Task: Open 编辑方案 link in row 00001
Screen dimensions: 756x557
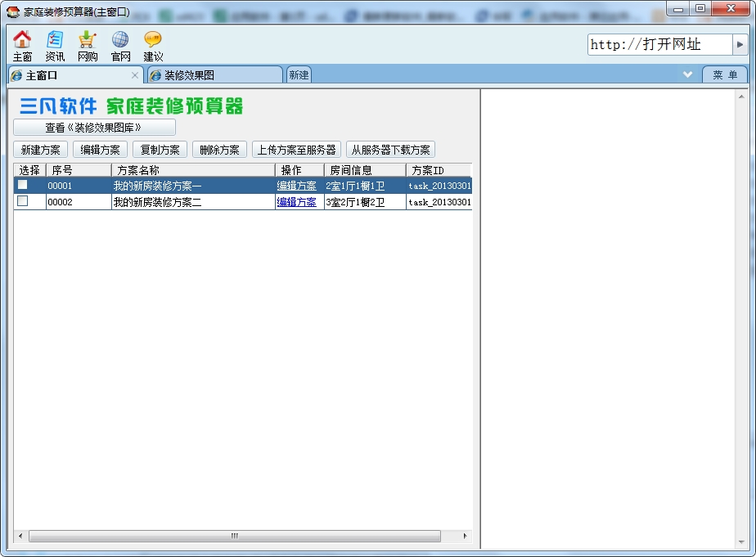Action: (296, 186)
